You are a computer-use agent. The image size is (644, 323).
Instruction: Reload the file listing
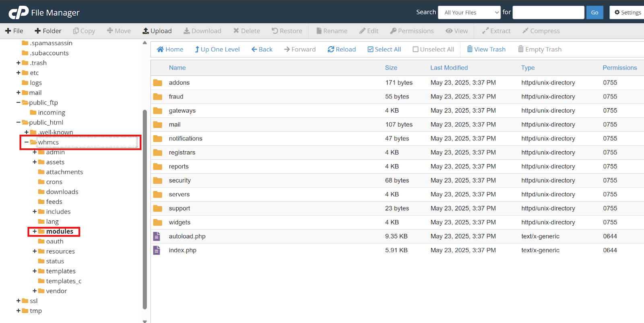[342, 49]
